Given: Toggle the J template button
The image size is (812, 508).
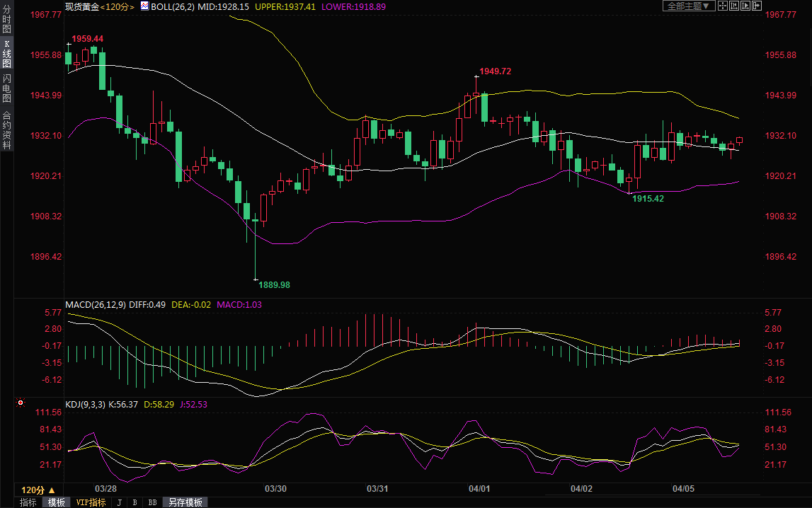Looking at the screenshot, I should tap(119, 502).
